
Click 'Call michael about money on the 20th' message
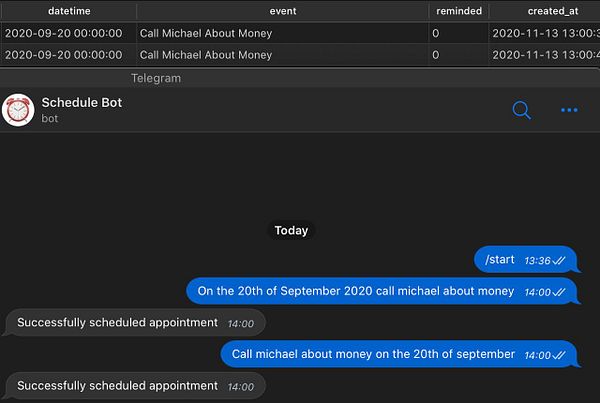400,354
